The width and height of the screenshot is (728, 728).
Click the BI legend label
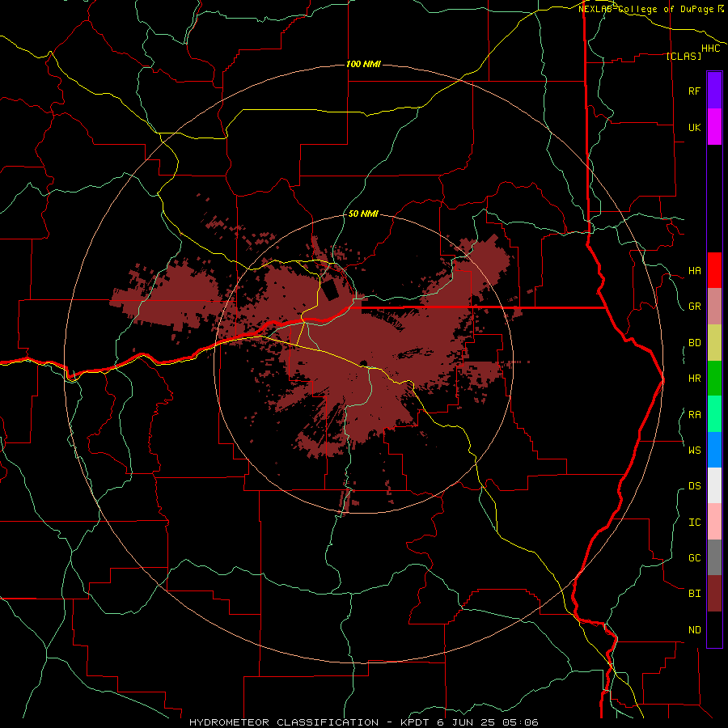tap(694, 594)
